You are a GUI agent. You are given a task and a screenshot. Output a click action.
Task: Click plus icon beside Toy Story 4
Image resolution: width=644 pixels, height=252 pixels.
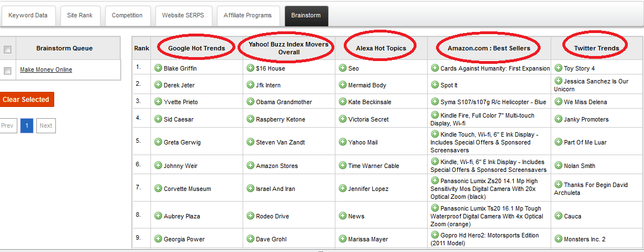[x=558, y=68]
